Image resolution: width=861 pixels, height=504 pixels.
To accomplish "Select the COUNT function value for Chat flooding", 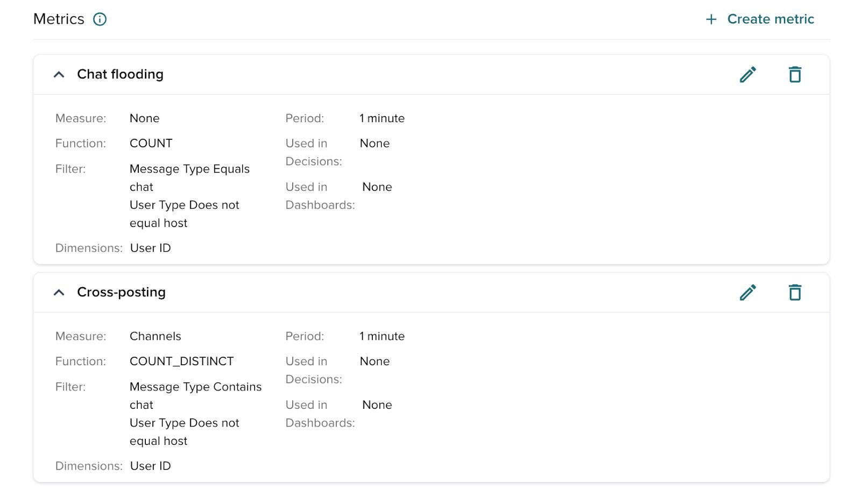I will point(151,143).
